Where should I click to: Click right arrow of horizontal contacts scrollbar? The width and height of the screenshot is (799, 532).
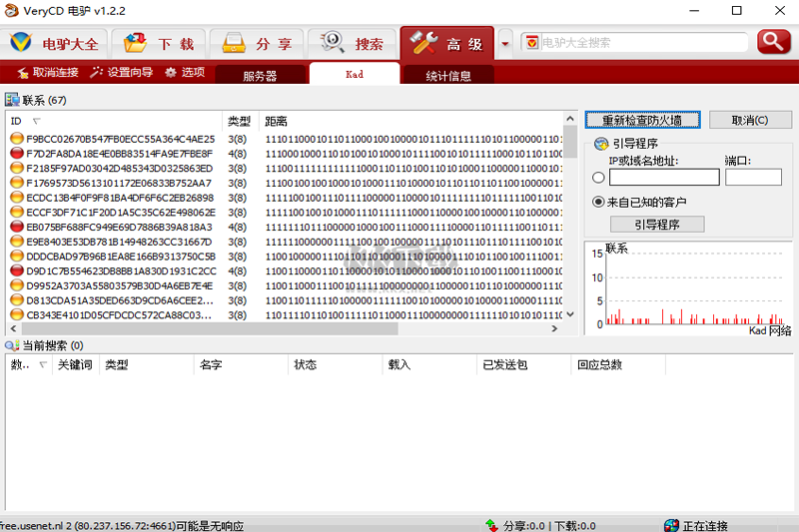coord(554,328)
